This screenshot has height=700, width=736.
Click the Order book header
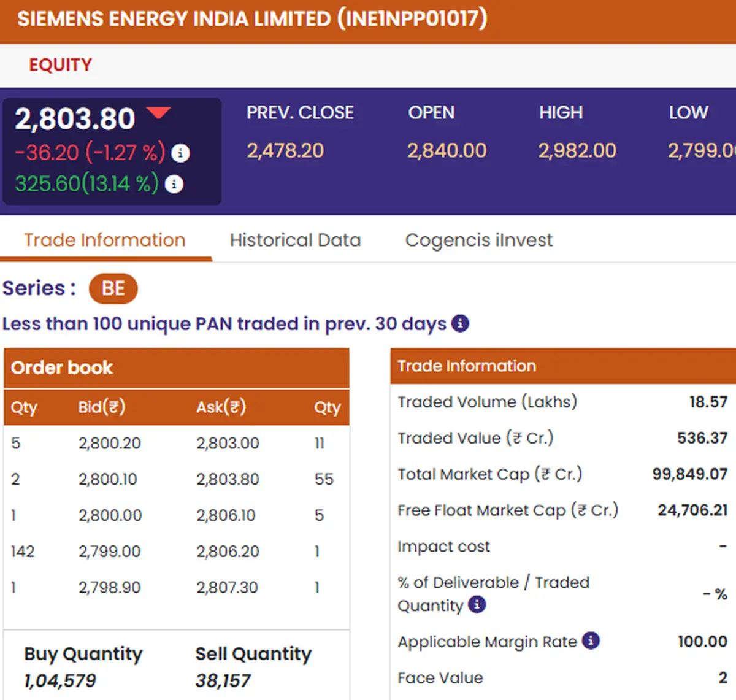tap(177, 368)
